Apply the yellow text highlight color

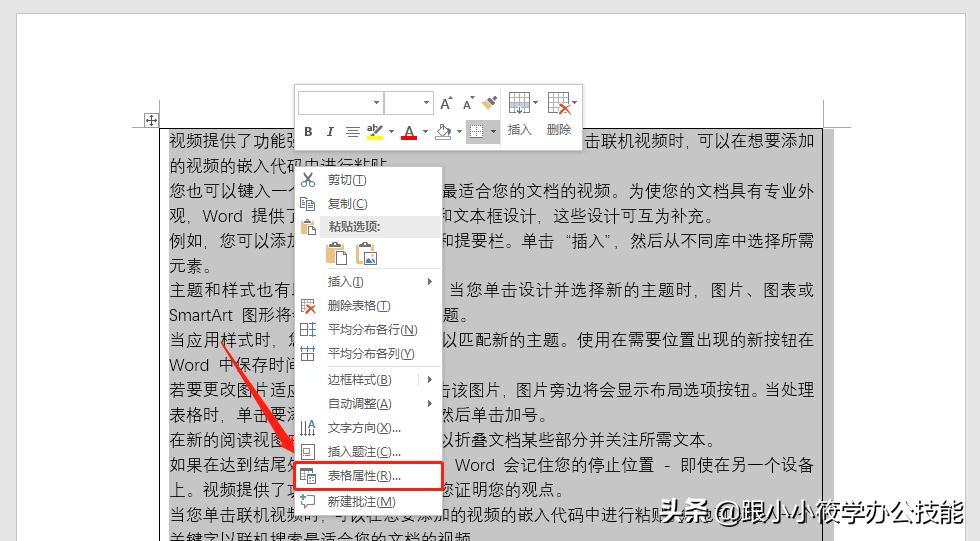pyautogui.click(x=375, y=132)
